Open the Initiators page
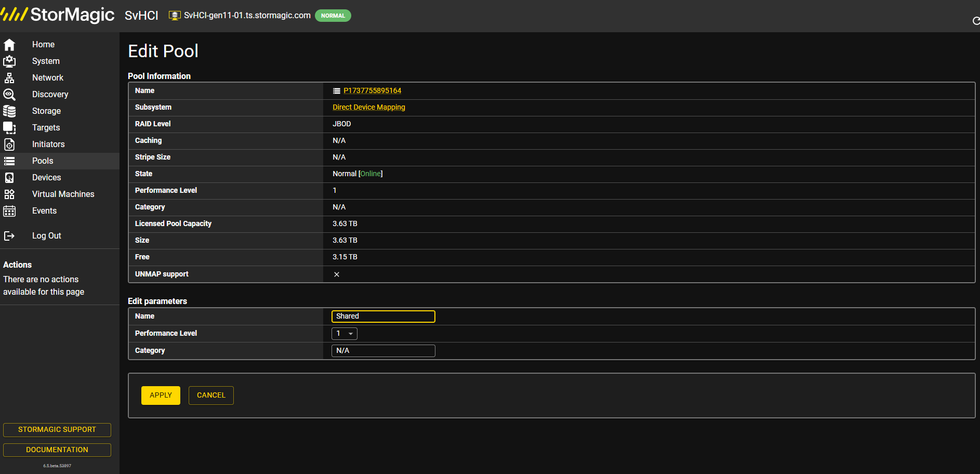 48,144
